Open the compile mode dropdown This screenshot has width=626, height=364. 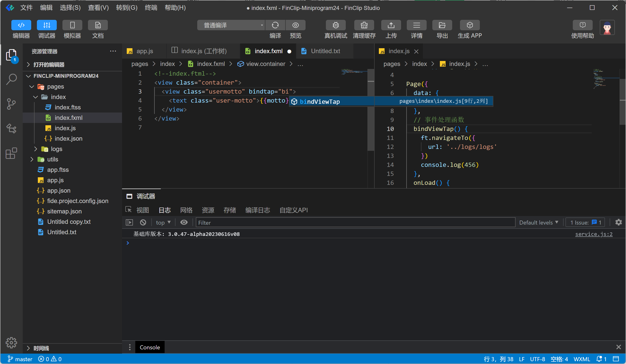pos(231,25)
